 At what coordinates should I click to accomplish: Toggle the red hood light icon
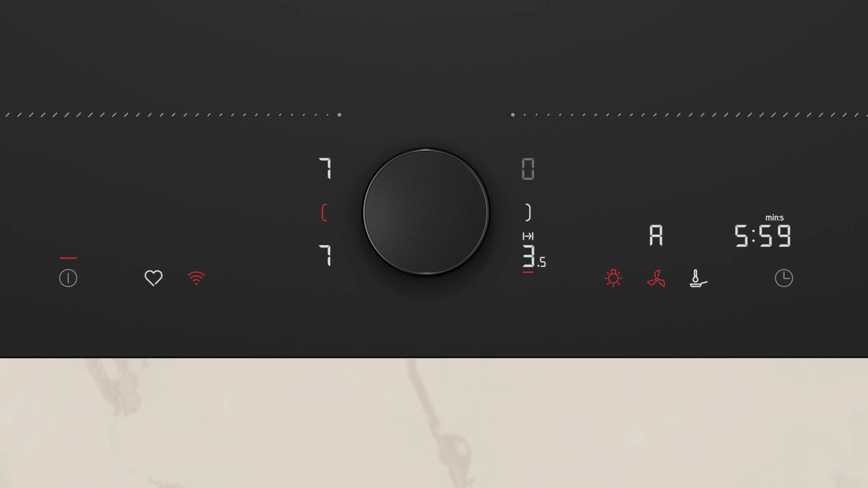[x=613, y=278]
